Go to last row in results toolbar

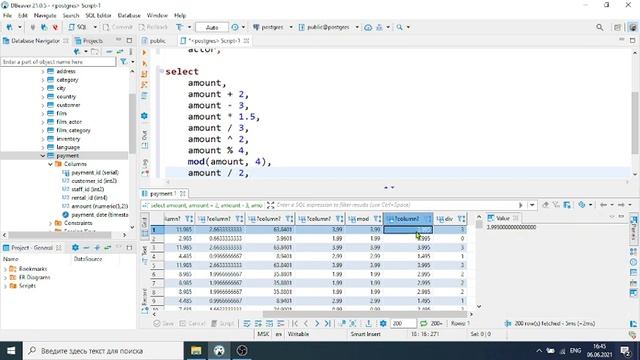coord(328,324)
